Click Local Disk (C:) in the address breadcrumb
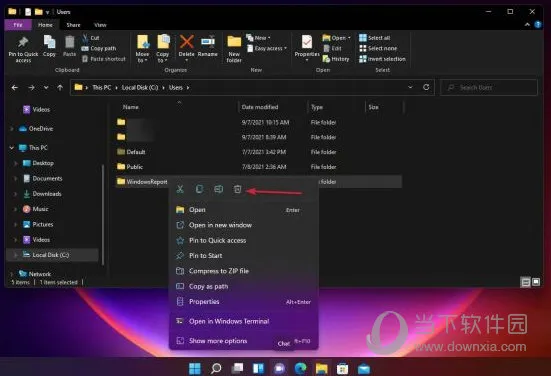 [140, 87]
